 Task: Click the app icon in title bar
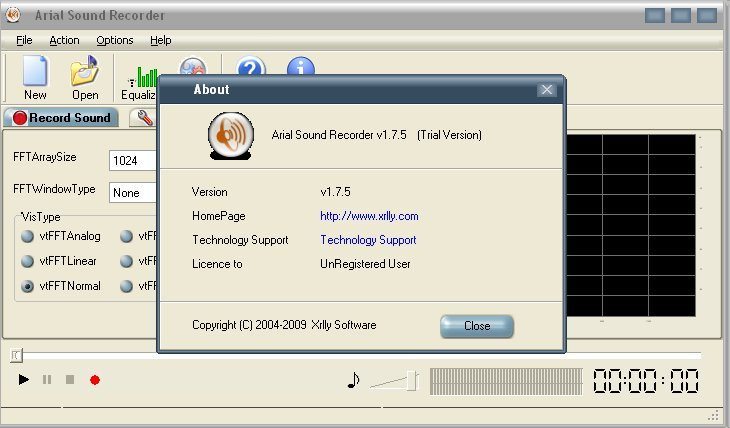[14, 15]
